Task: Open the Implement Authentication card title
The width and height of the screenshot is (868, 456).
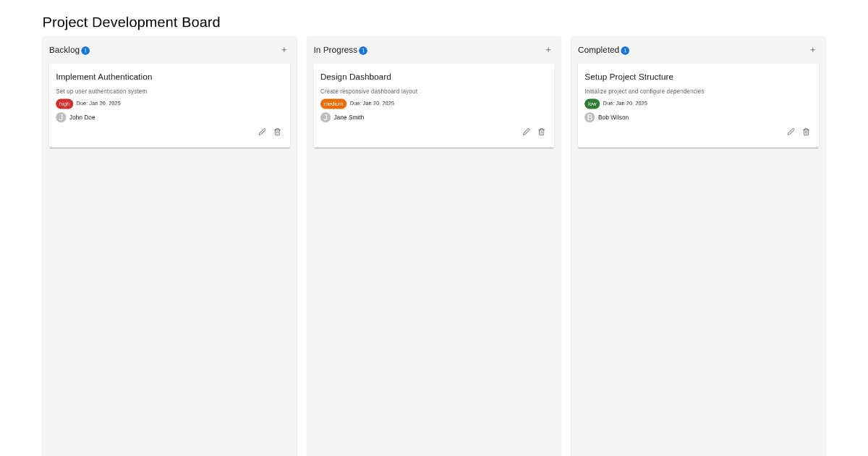Action: (x=104, y=77)
